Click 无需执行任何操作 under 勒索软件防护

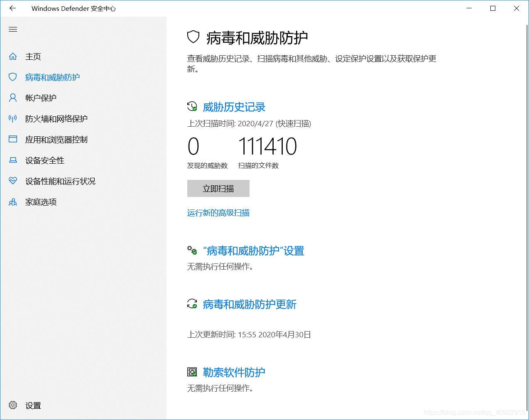[220, 388]
